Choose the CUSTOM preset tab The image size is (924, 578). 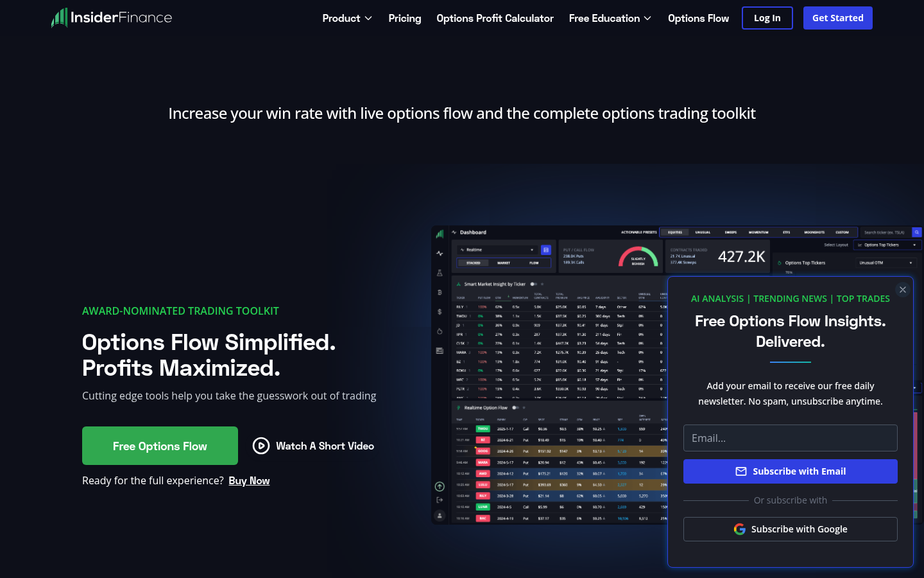842,232
